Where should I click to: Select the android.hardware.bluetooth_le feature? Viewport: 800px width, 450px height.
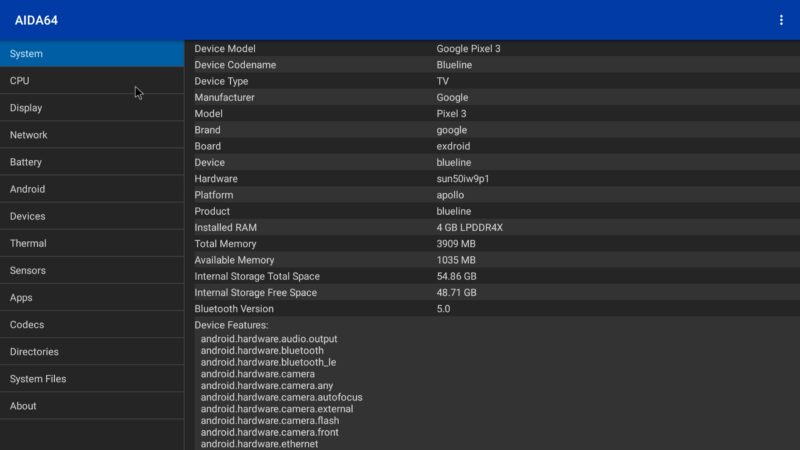[268, 362]
